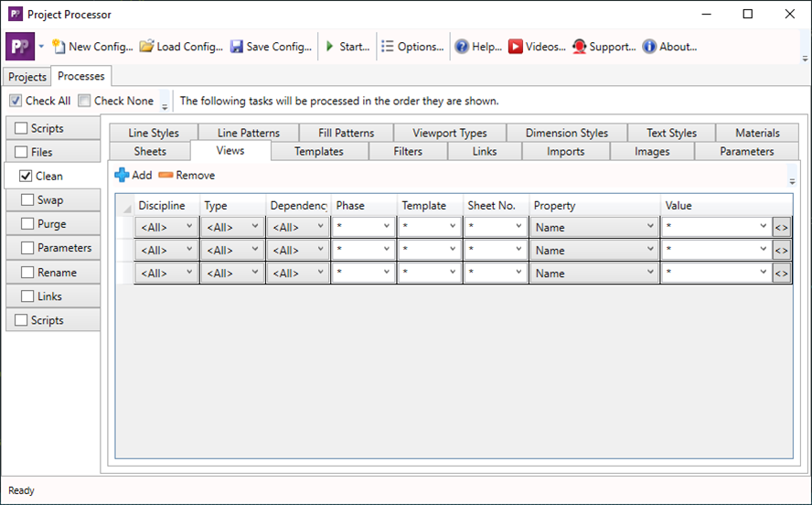Switch to the Sheets tab

point(150,151)
